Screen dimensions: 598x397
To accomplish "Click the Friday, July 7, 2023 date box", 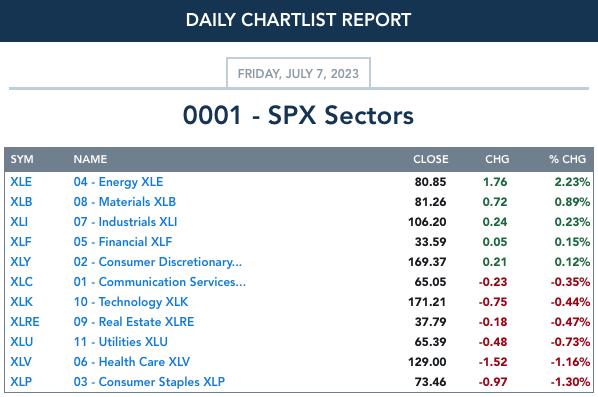I will coord(298,73).
